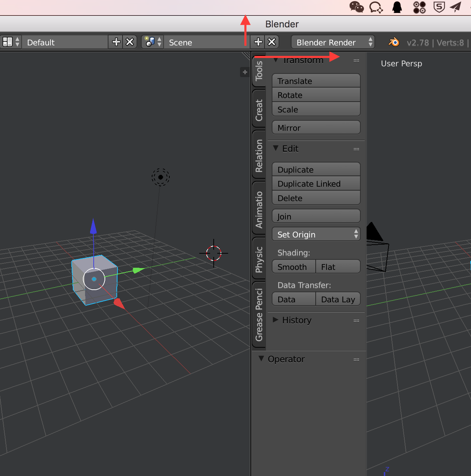Open the Grease Pencil tab
The width and height of the screenshot is (471, 476).
[x=259, y=315]
